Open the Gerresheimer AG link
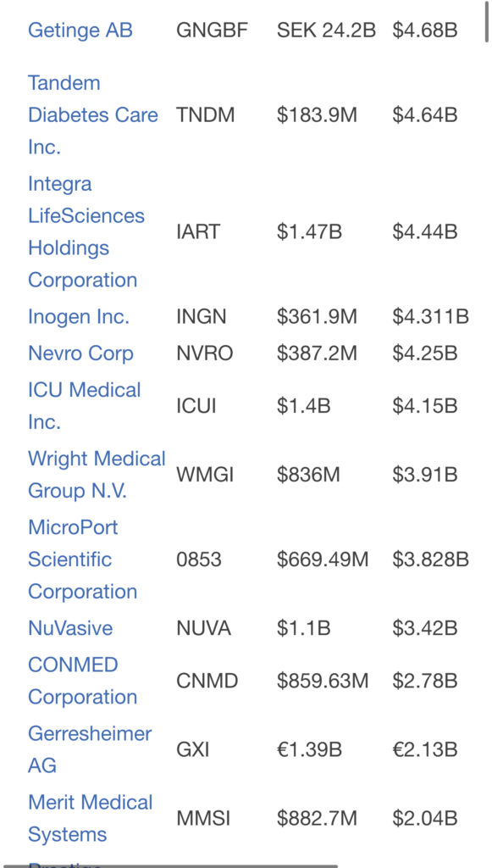 click(x=90, y=749)
